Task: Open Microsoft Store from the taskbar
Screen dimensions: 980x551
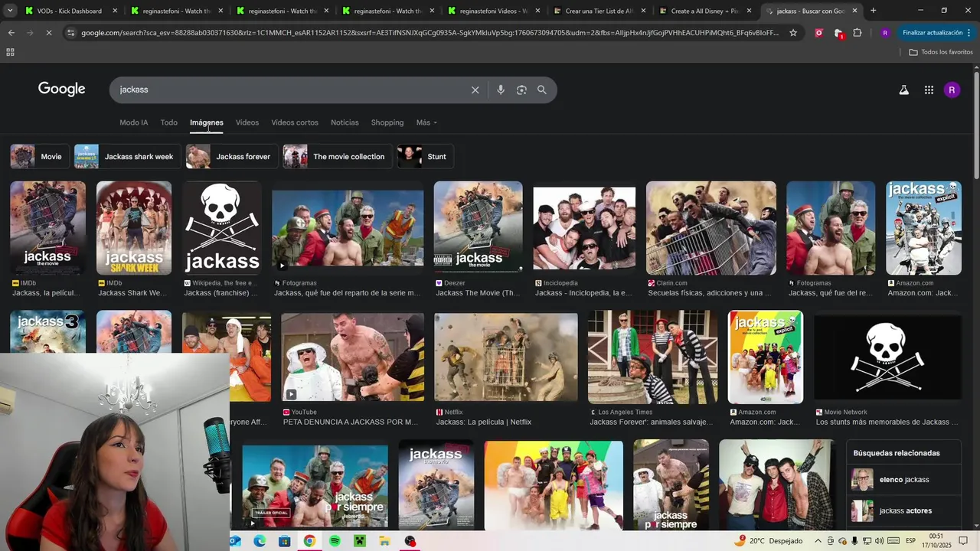Action: pos(285,541)
